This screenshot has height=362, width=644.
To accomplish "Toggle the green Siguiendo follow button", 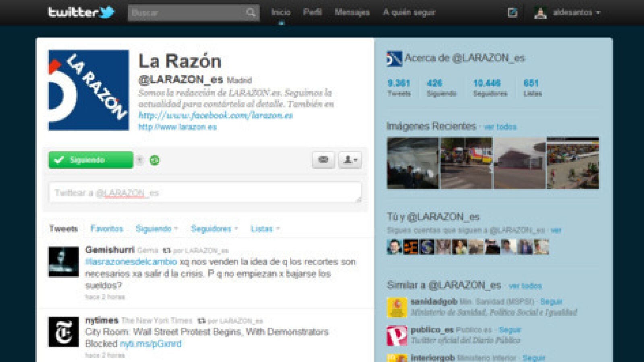I will tap(91, 160).
